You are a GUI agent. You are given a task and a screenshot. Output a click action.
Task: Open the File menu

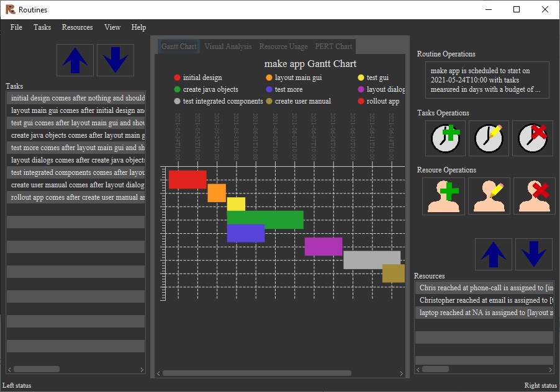point(16,27)
